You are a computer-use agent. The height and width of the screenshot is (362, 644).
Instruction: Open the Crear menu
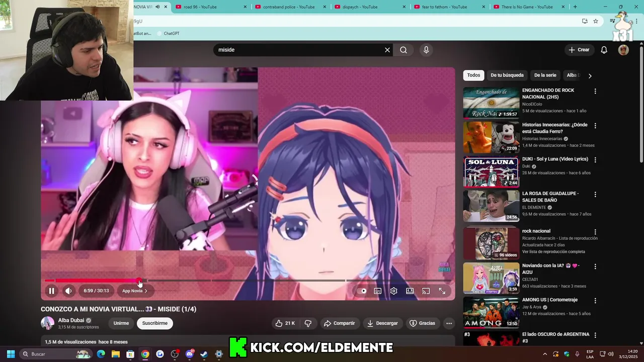click(x=579, y=50)
